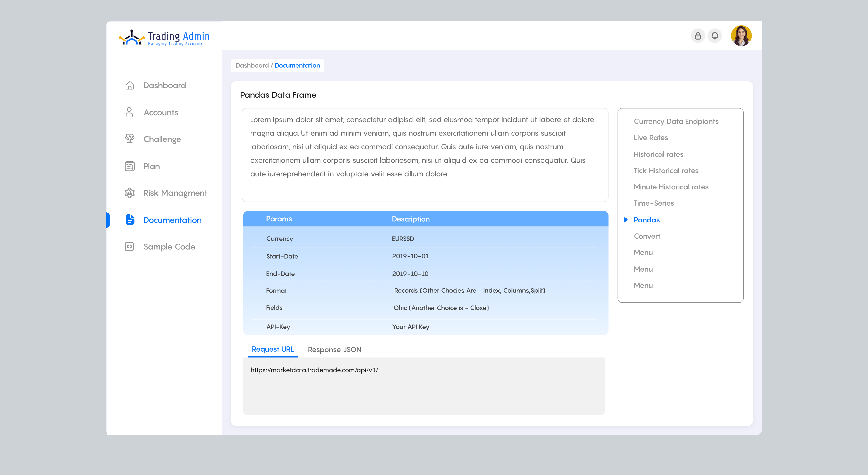Select the Challenge trophy icon
This screenshot has height=475, width=868.
pyautogui.click(x=130, y=139)
